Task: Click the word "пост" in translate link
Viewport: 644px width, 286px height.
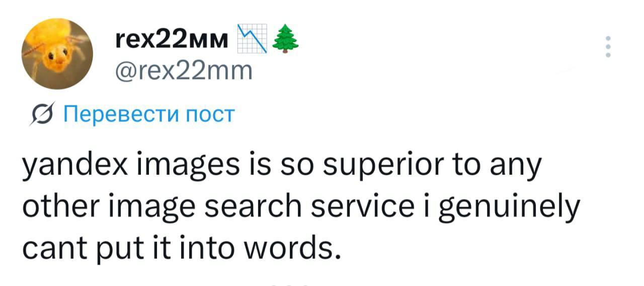Action: point(214,115)
